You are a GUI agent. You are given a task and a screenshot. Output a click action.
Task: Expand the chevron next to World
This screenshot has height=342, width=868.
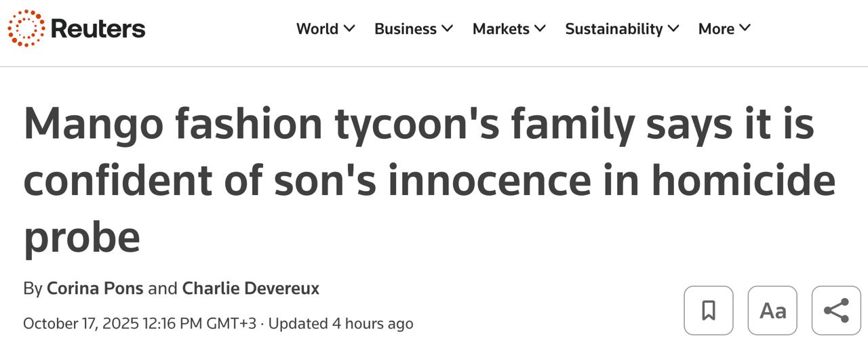(349, 28)
